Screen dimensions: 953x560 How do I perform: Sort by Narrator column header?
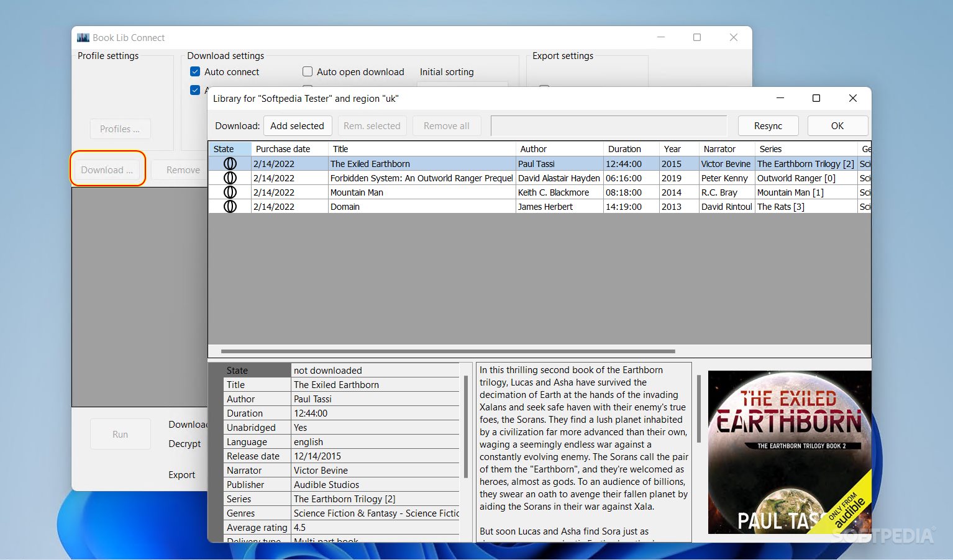[727, 149]
